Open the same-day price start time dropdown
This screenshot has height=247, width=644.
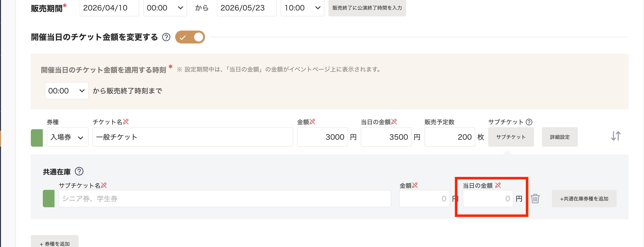pyautogui.click(x=66, y=91)
